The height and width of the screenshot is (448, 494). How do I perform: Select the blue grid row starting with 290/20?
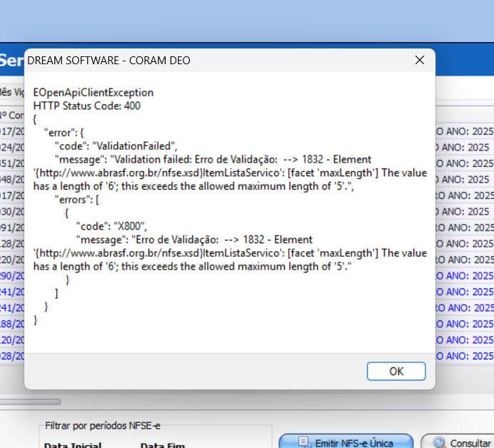click(12, 275)
